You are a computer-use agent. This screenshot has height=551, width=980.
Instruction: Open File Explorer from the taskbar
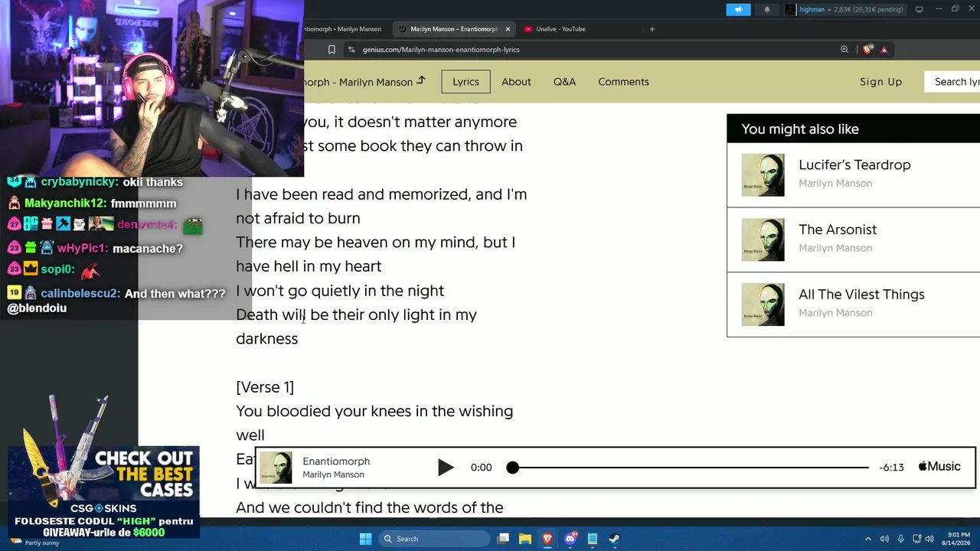(525, 539)
